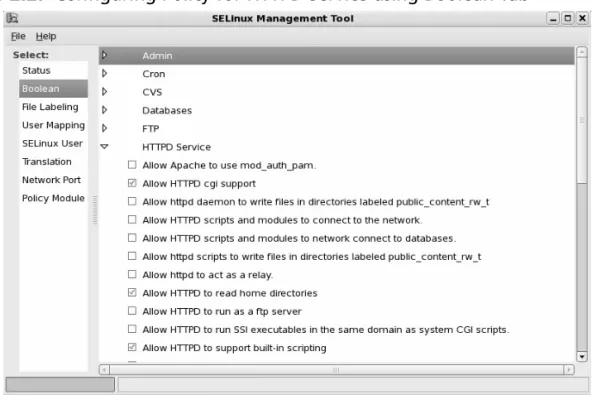Switch to File Labeling section

tap(53, 107)
